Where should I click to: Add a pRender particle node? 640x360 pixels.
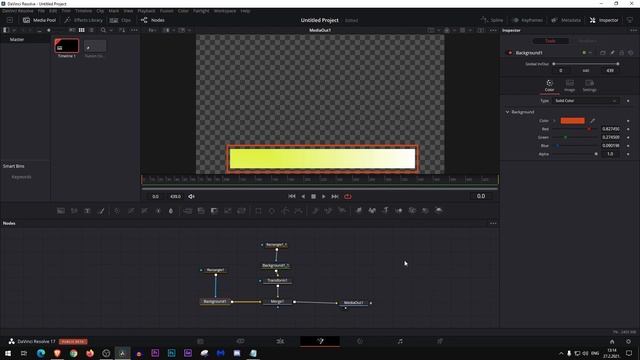[342, 211]
